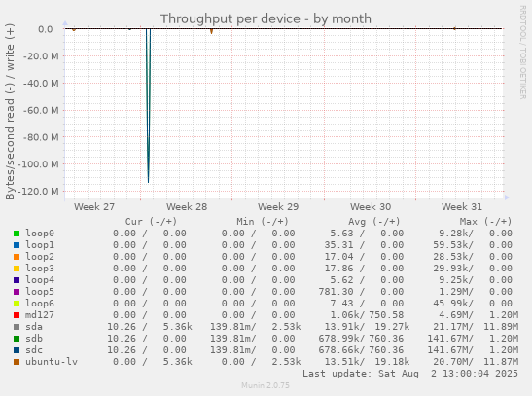Click loop6's max value '45.99k/'
The height and width of the screenshot is (396, 532).
click(453, 303)
